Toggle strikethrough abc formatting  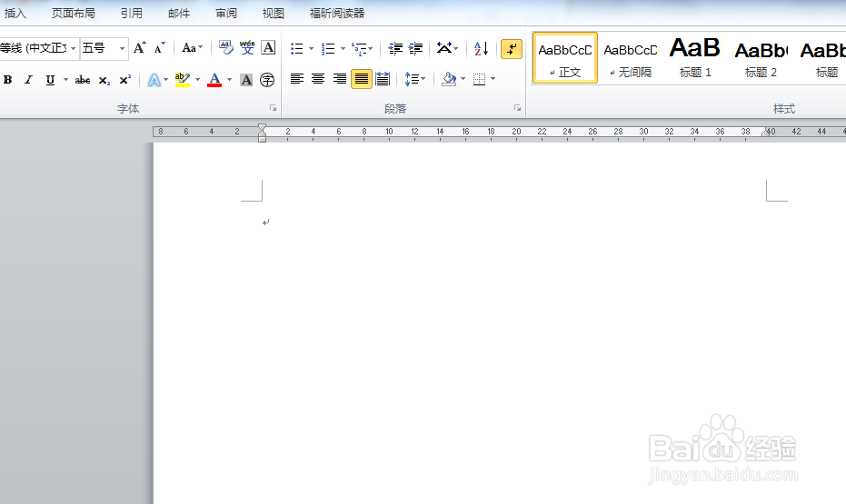[83, 80]
